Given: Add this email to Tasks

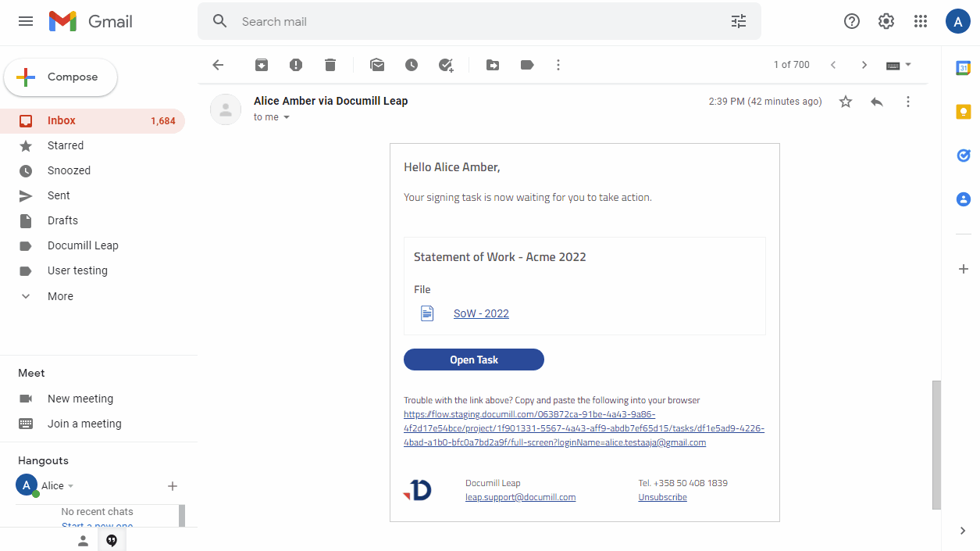Looking at the screenshot, I should [446, 65].
